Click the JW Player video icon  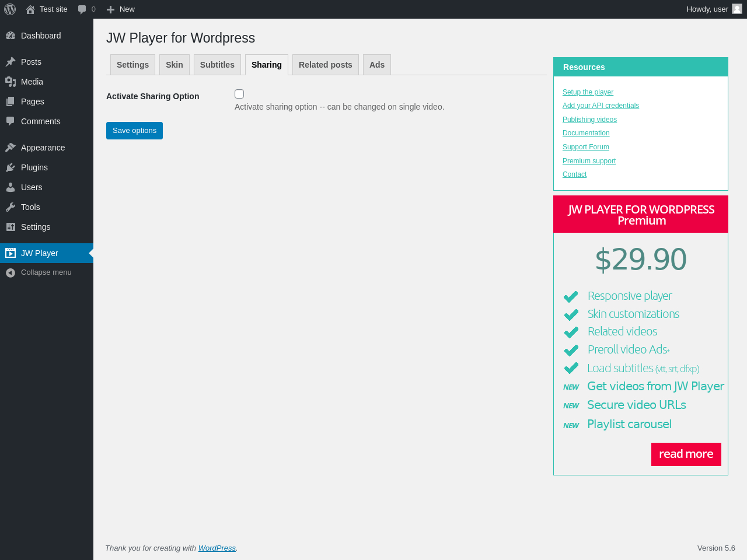click(x=11, y=253)
